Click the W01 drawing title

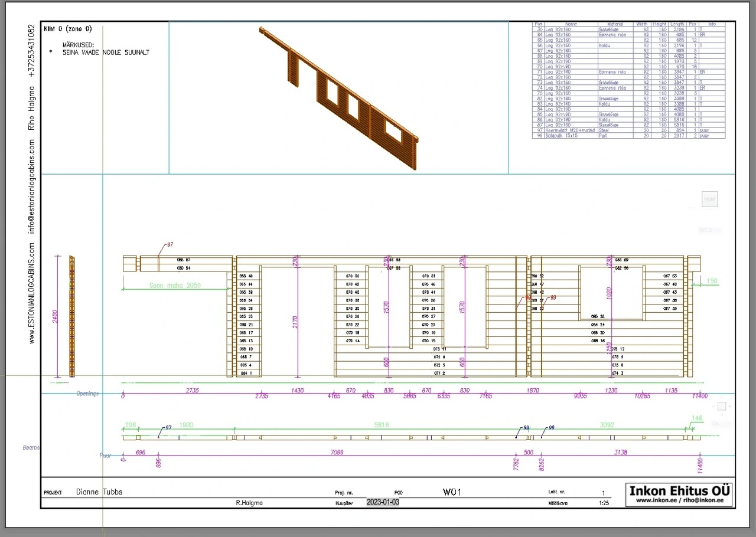pyautogui.click(x=452, y=492)
